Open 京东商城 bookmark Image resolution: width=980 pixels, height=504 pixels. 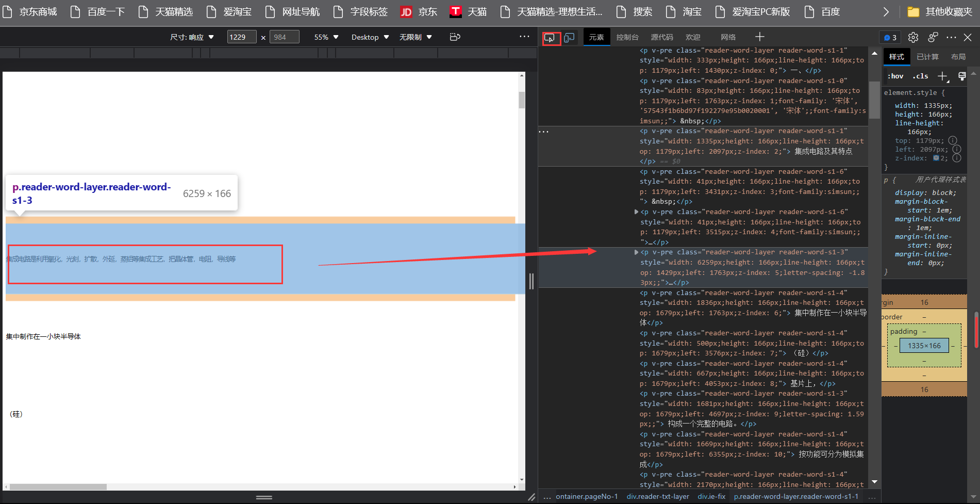(x=29, y=12)
